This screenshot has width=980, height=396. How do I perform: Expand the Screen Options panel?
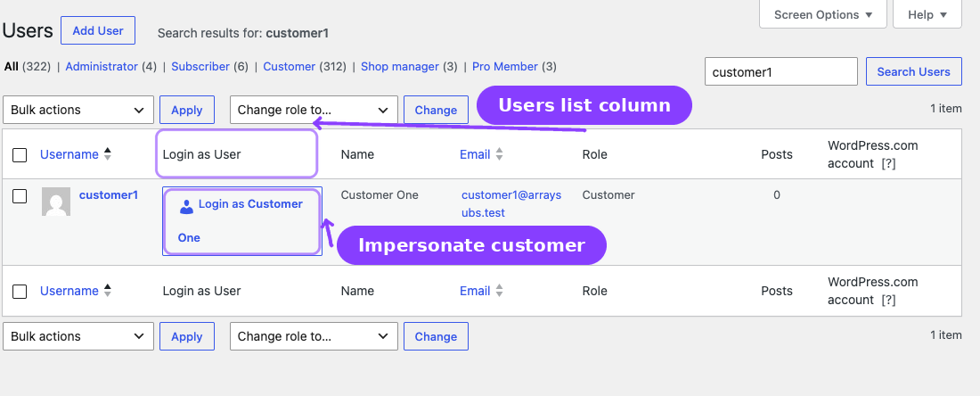tap(822, 14)
